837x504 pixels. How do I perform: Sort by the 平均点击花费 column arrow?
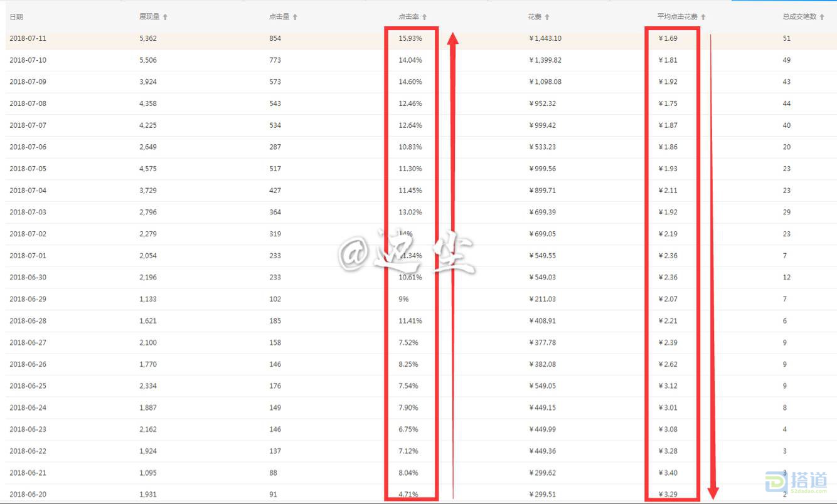(703, 17)
